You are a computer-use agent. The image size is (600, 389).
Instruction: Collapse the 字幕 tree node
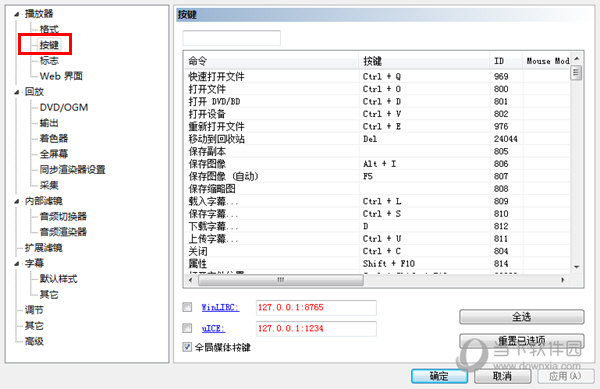point(16,264)
